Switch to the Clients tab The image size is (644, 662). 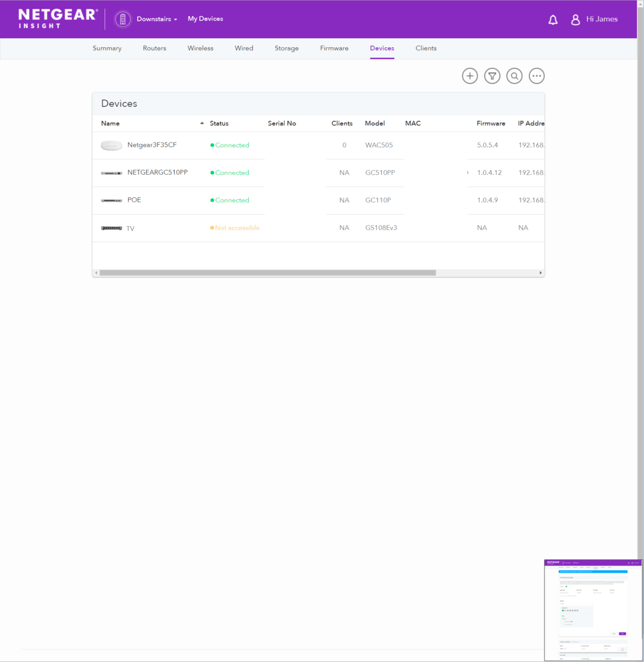tap(426, 48)
